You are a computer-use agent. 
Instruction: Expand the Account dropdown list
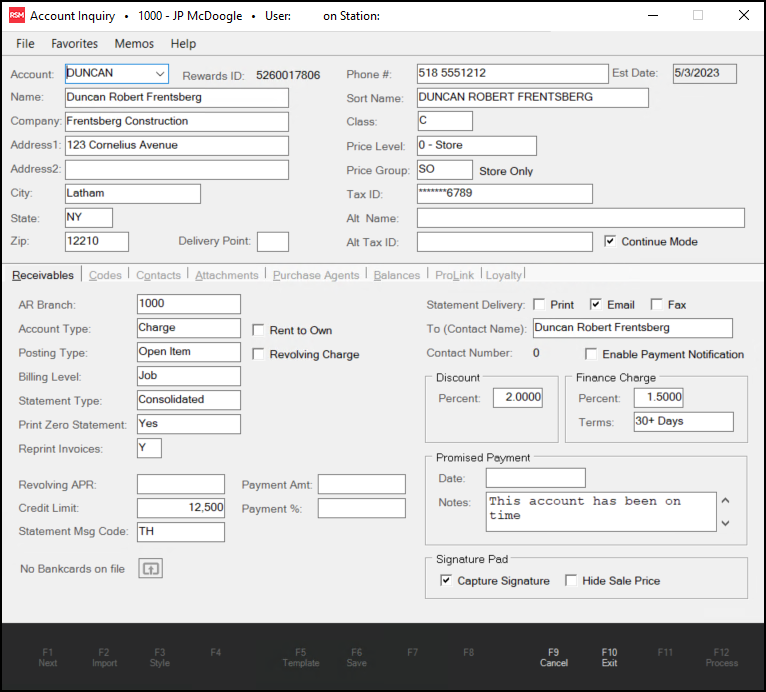159,74
